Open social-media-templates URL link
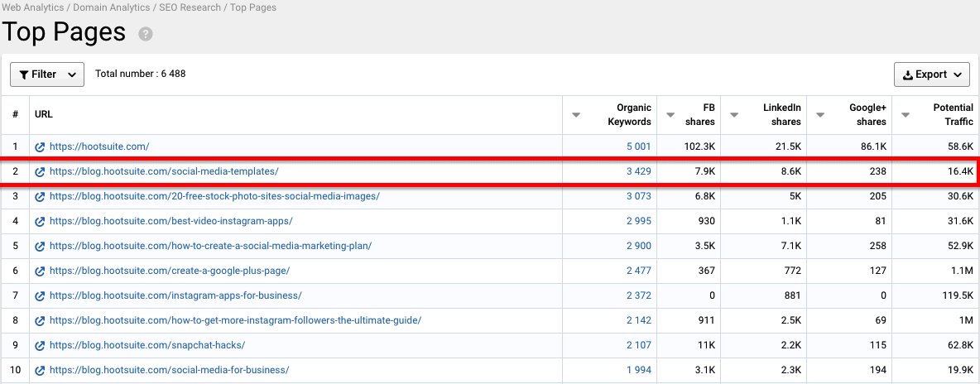Screen dimensions: 980x384 pyautogui.click(x=164, y=171)
